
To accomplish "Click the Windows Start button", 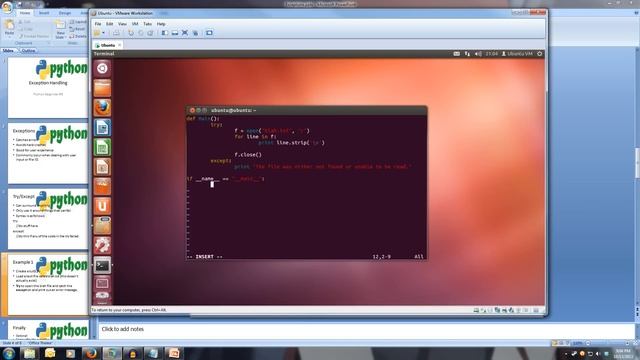I will (9, 353).
